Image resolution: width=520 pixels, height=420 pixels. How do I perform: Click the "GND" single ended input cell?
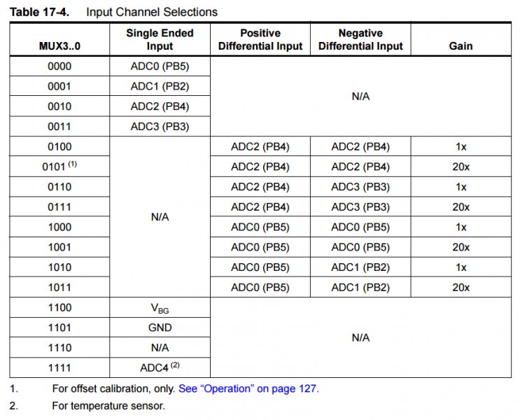pos(160,328)
